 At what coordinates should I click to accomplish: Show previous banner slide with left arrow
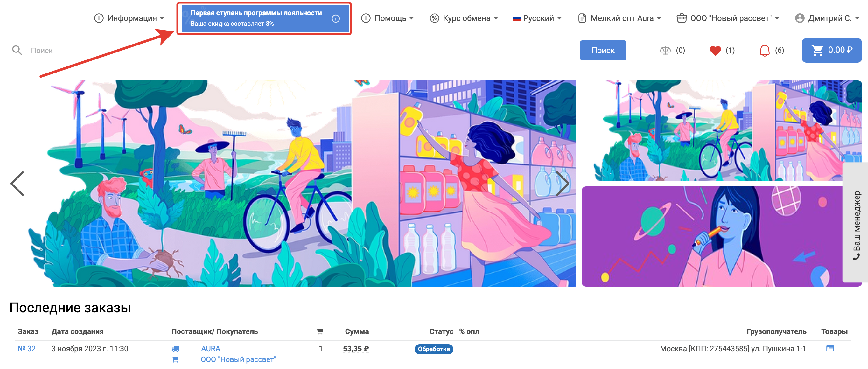tap(17, 183)
